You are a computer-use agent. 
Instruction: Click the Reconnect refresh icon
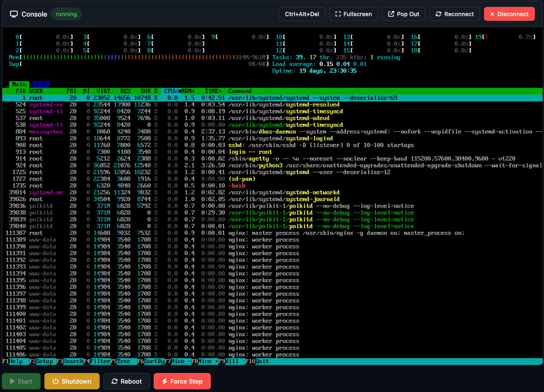tap(438, 14)
